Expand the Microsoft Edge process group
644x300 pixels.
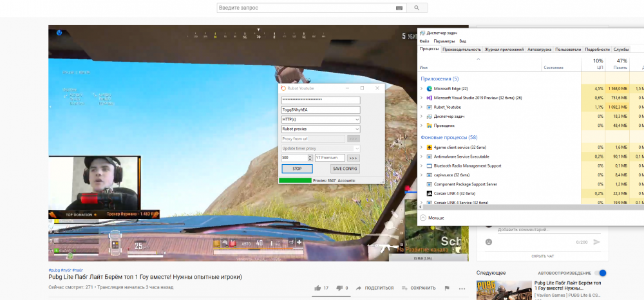coord(421,88)
